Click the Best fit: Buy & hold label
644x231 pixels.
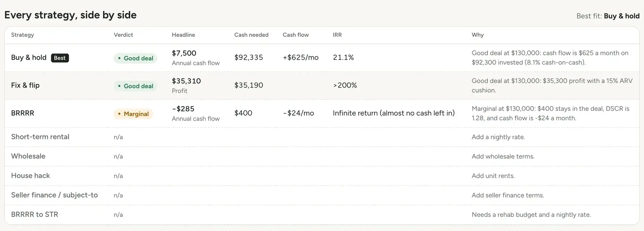coord(608,16)
